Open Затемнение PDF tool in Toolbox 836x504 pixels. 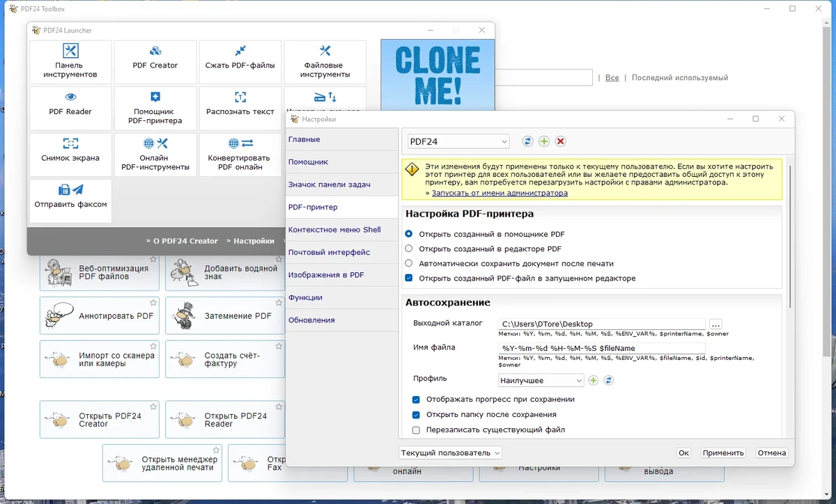[225, 315]
